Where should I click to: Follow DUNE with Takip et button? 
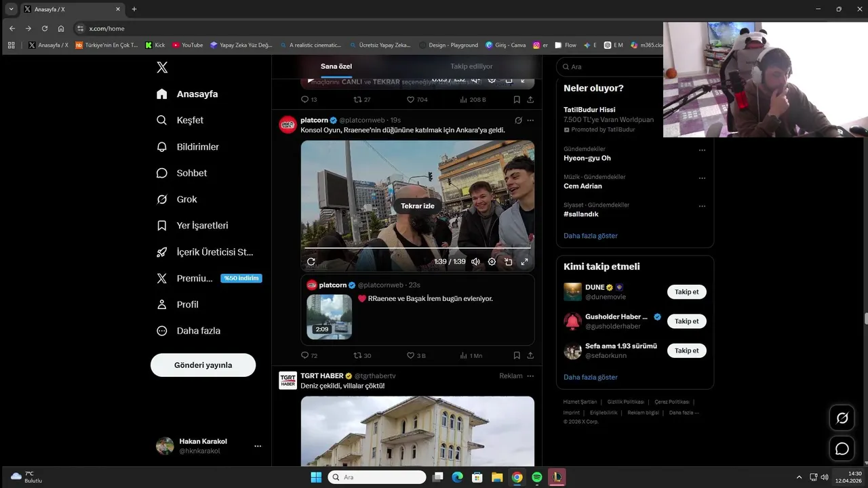click(687, 292)
